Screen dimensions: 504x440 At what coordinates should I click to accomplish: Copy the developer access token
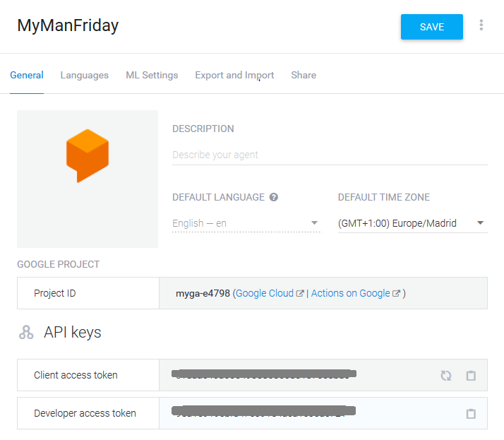click(471, 414)
